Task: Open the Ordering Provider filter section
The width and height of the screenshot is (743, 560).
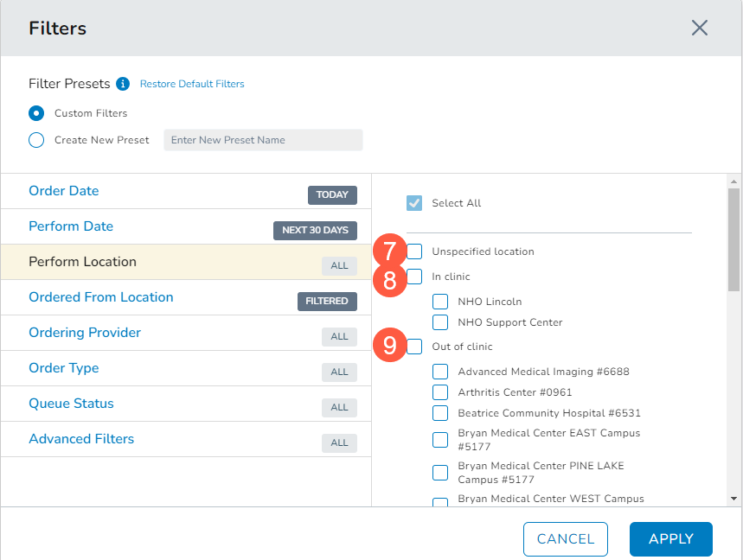Action: point(85,333)
